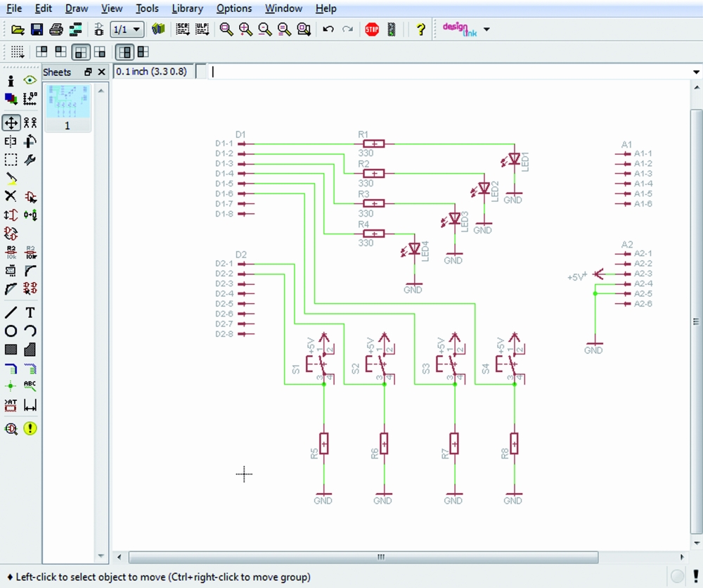Open the Tools menu
This screenshot has height=588, width=703.
147,8
